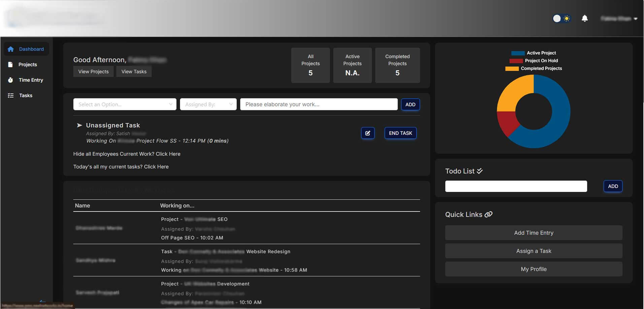Open the Add Time Entry quick link

coord(534,233)
